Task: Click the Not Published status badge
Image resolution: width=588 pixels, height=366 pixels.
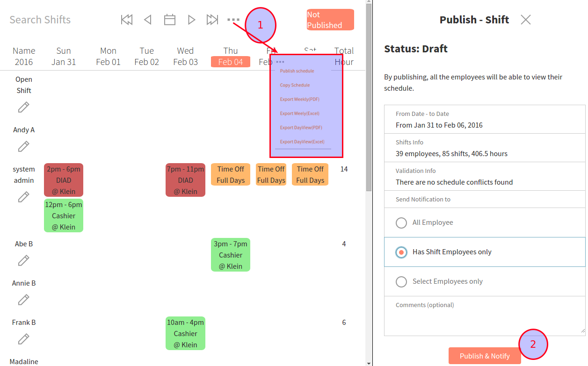Action: click(x=330, y=20)
